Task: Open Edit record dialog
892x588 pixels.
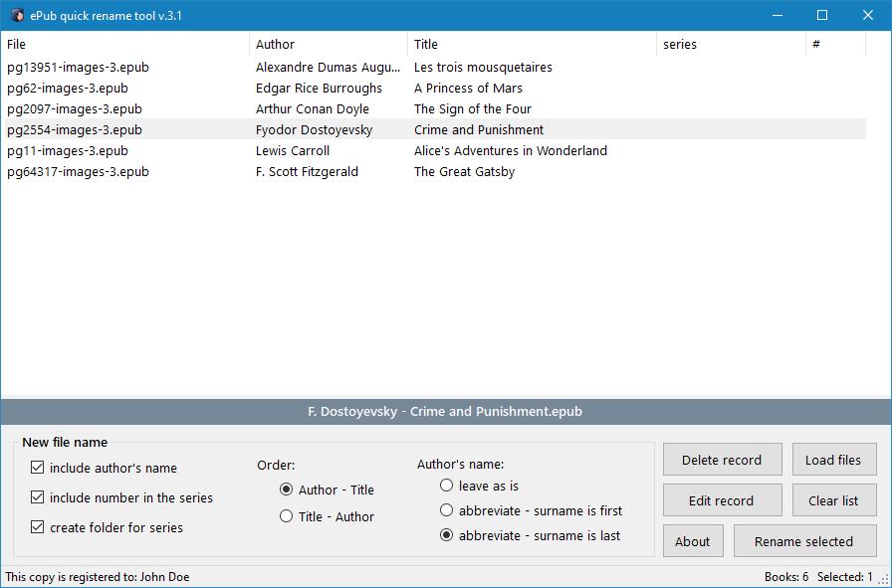Action: (721, 500)
